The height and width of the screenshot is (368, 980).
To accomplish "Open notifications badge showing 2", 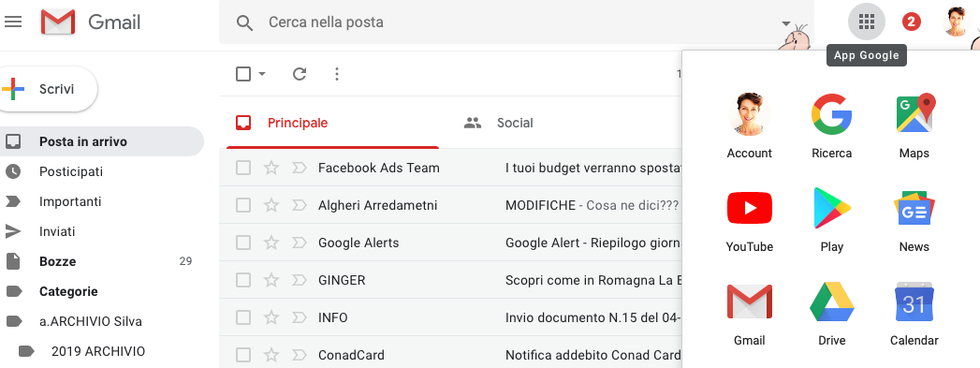I will [912, 22].
